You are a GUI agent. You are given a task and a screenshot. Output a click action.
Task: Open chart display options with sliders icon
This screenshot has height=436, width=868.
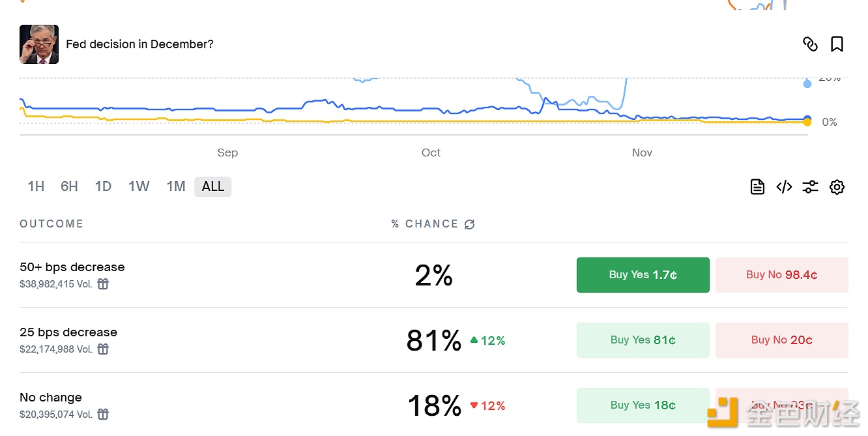tap(810, 186)
